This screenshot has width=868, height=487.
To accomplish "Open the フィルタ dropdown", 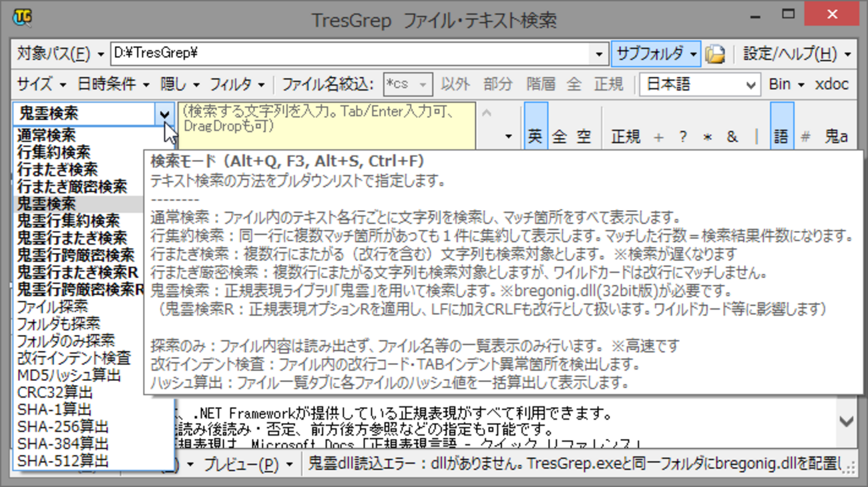I will 237,84.
